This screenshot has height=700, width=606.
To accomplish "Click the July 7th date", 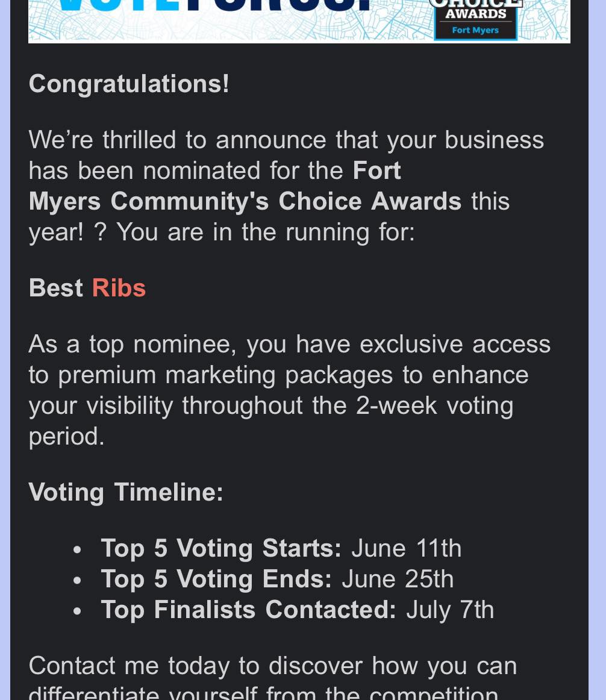I will (x=450, y=610).
